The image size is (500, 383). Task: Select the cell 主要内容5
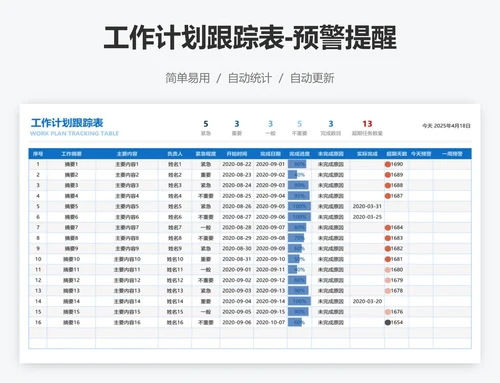click(127, 206)
